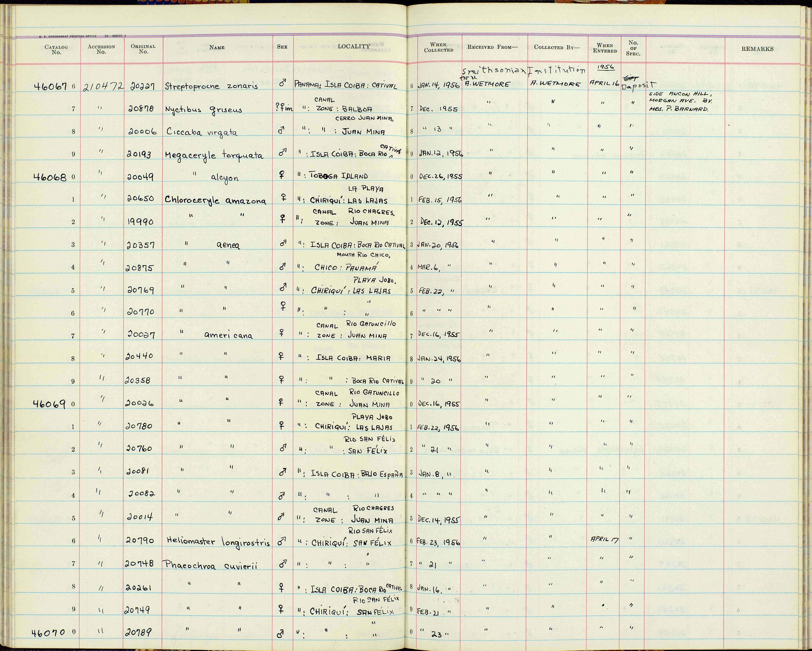Click the "When Collected" column header

439,48
